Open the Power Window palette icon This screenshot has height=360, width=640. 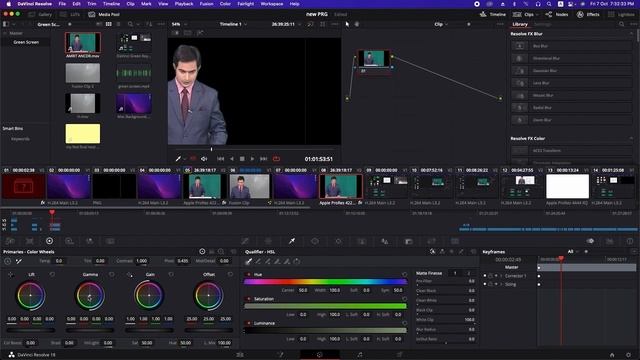click(x=315, y=241)
